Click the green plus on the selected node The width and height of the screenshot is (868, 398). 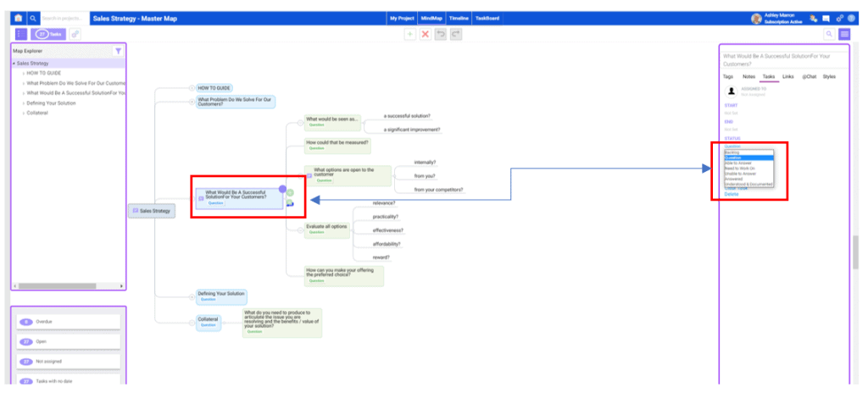pyautogui.click(x=290, y=193)
